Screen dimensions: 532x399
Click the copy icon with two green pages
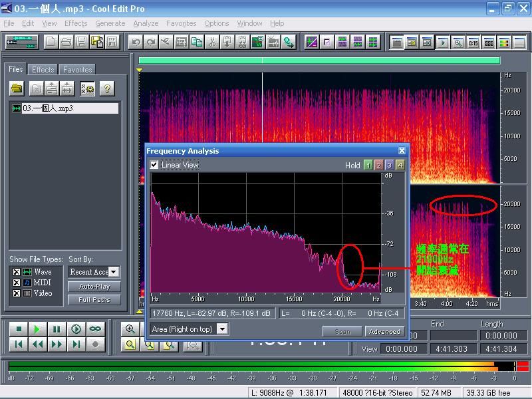point(197,42)
